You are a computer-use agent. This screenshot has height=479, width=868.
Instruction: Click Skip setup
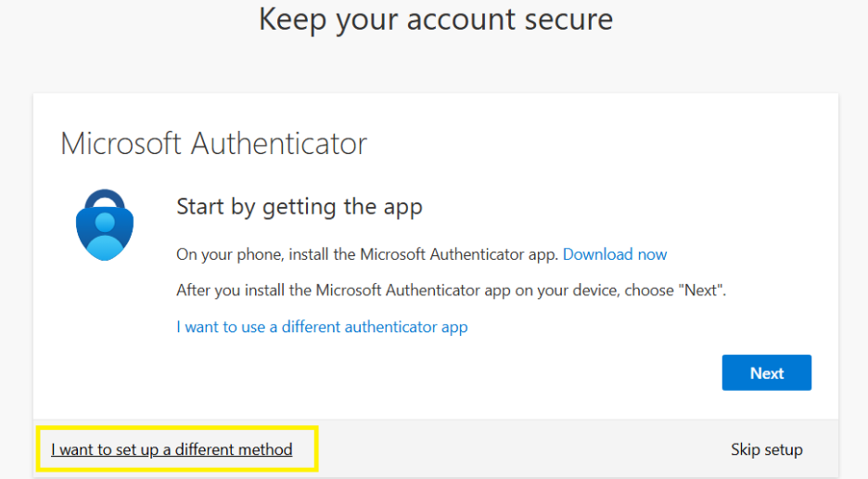(766, 450)
